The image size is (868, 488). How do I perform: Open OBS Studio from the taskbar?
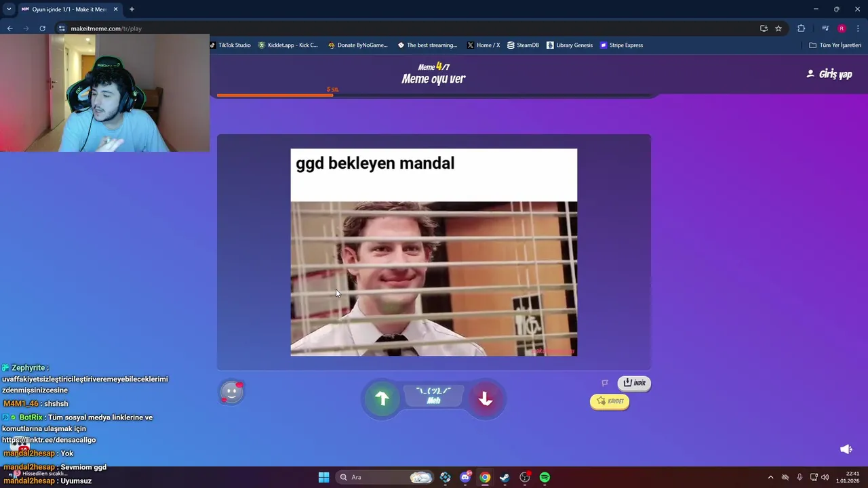click(525, 477)
